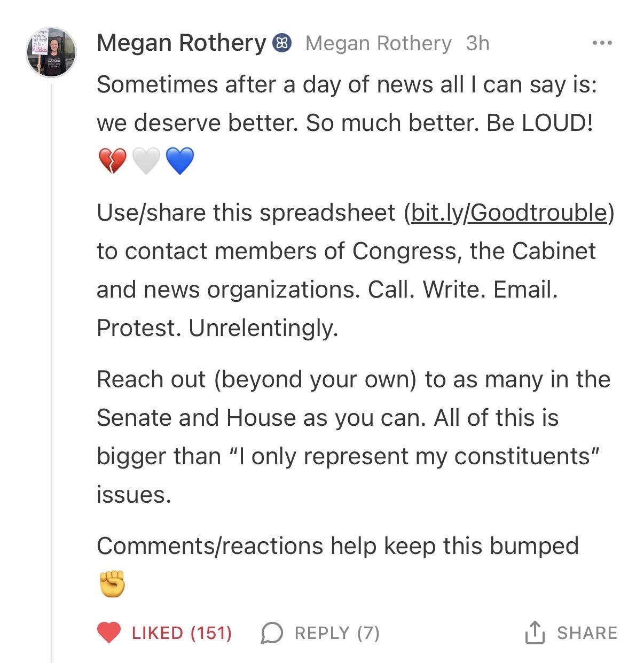Click the badge icon beside the author name

coord(282,43)
